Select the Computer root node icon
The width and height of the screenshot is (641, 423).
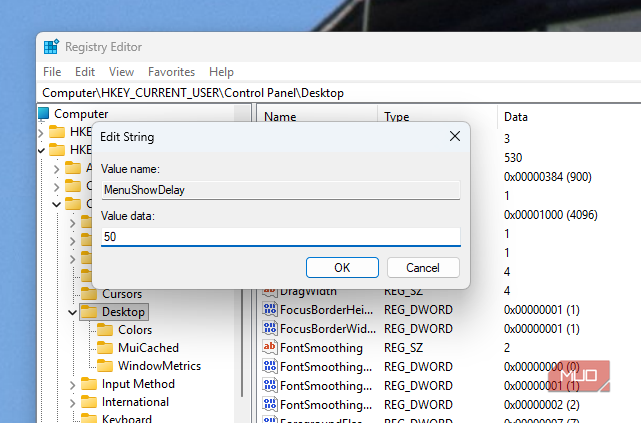click(43, 113)
